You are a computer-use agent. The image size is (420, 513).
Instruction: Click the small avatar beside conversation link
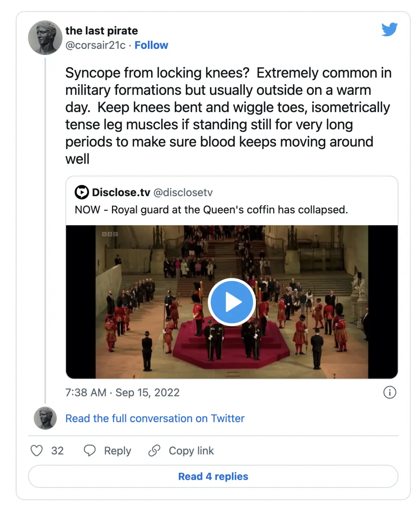coord(45,418)
